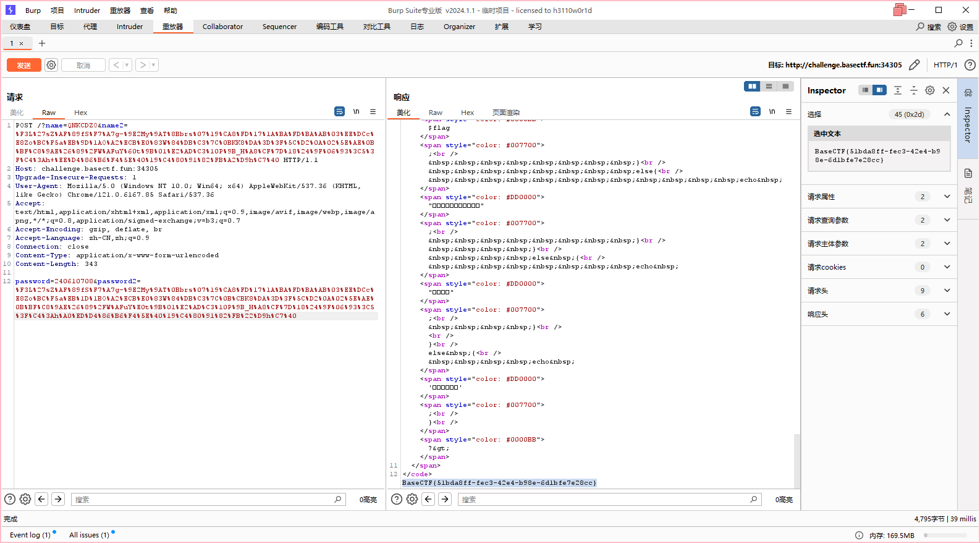Click the pencil icon to edit target

tap(915, 65)
